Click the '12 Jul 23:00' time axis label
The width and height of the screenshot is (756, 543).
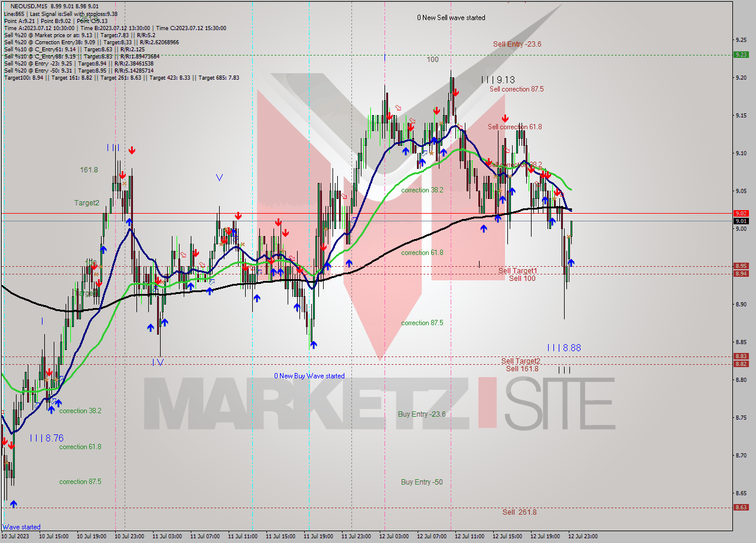point(582,537)
